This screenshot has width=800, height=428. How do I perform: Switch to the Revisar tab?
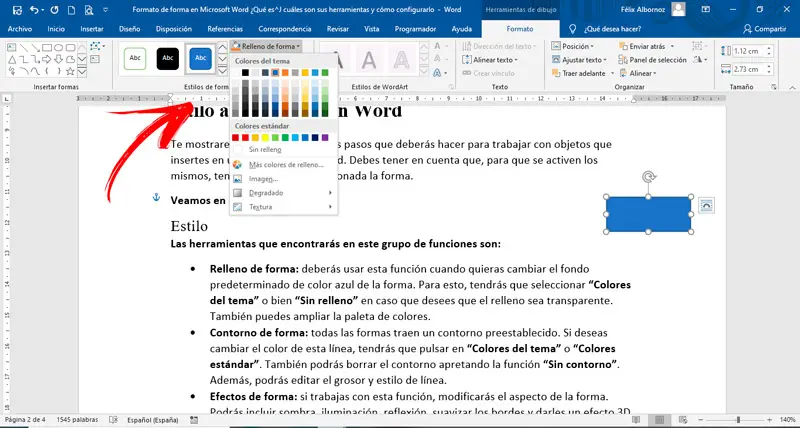[x=338, y=29]
